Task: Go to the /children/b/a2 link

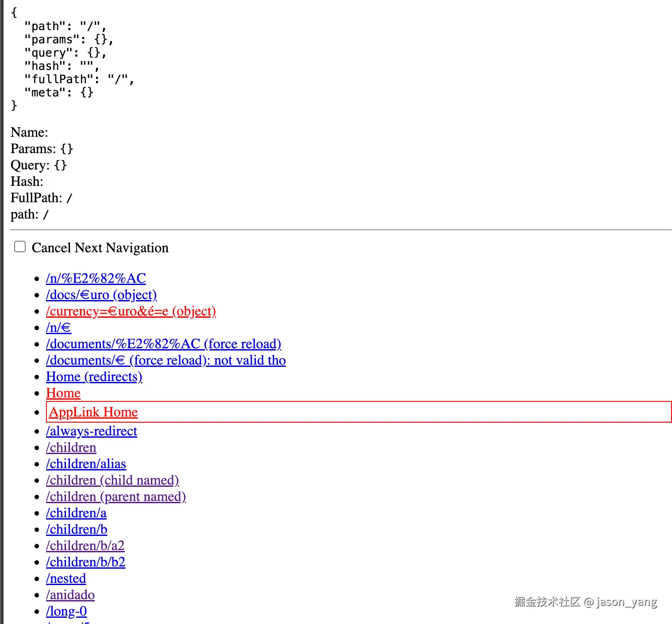Action: click(85, 546)
